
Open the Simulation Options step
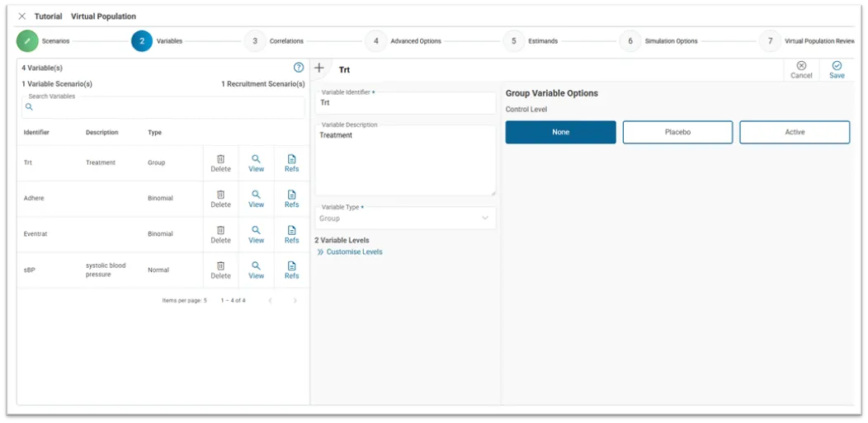pos(630,41)
